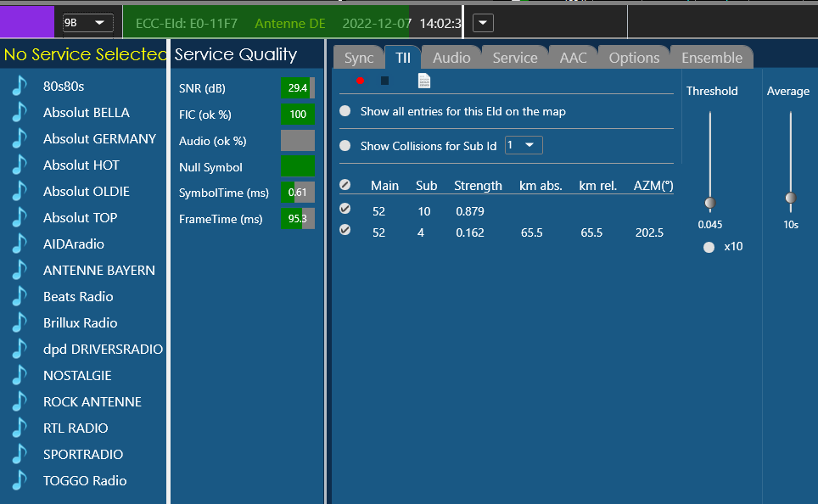The height and width of the screenshot is (504, 818).
Task: Select the TII tab
Action: 403,58
